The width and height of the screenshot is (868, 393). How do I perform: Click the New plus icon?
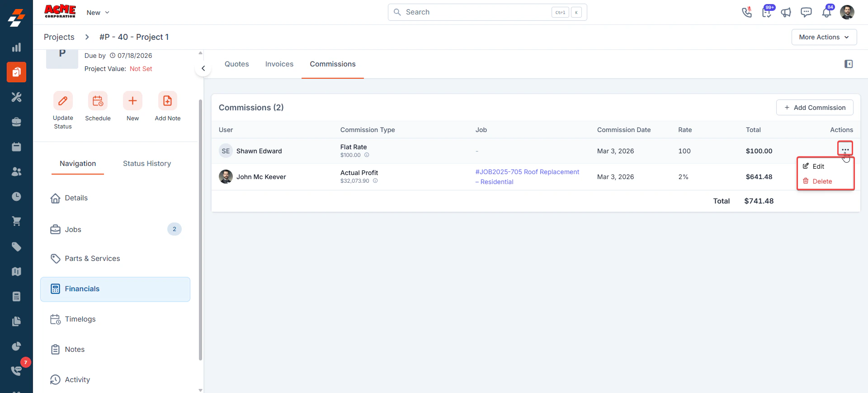(132, 101)
